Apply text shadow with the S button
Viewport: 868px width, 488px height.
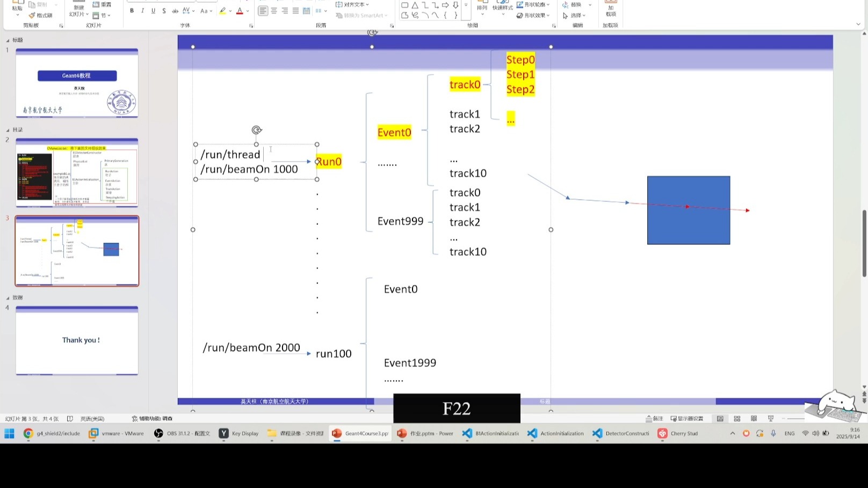coord(164,11)
